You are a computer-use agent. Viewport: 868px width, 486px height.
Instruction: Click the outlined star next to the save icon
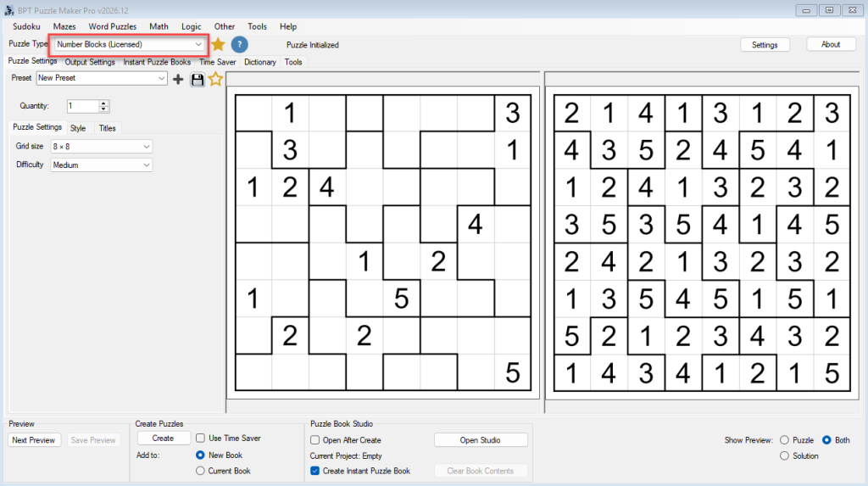point(215,79)
